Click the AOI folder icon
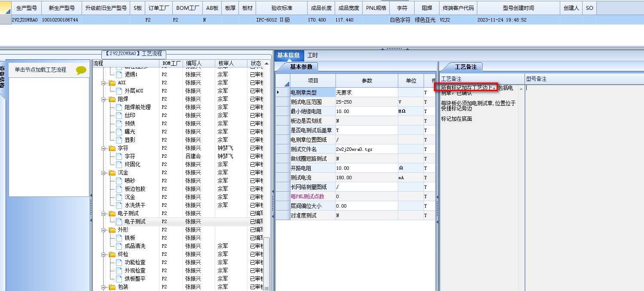This screenshot has width=644, height=291. coord(113,83)
